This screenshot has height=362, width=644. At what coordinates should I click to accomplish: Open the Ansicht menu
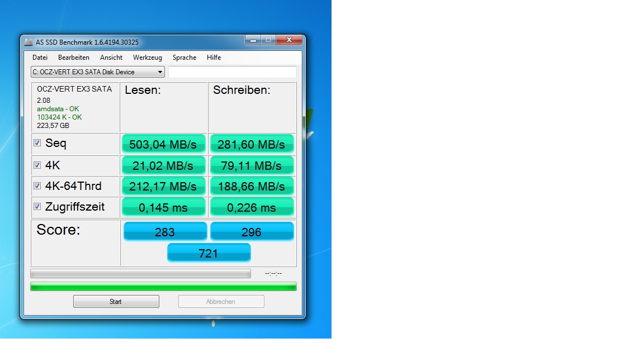[111, 58]
